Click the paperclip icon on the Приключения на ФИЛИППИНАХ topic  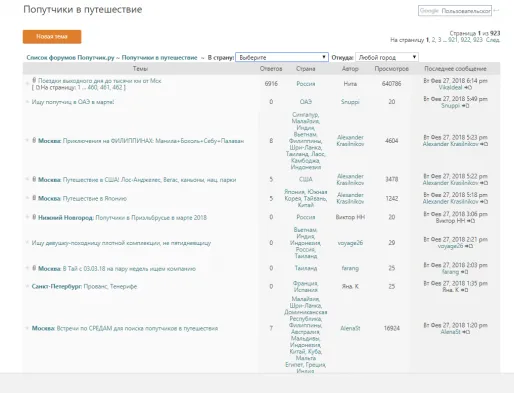[x=34, y=140]
